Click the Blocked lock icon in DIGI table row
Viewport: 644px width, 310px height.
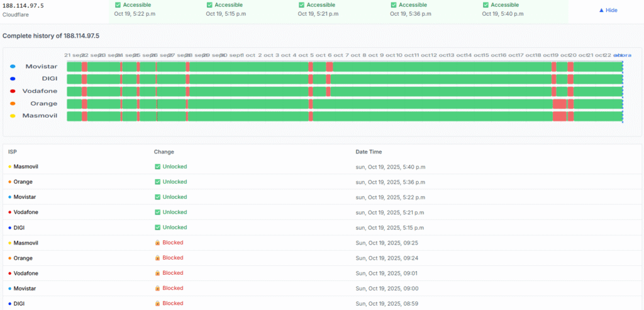pyautogui.click(x=158, y=303)
